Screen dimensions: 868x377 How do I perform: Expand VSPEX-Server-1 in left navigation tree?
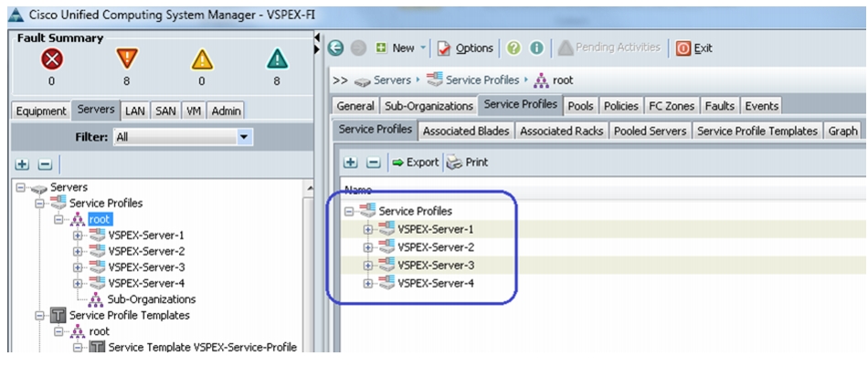77,236
